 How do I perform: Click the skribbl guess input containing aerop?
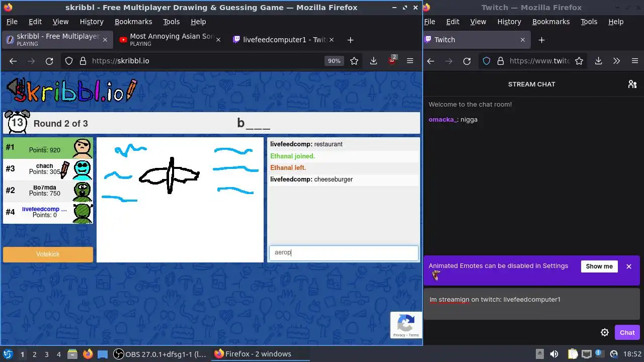tap(344, 253)
